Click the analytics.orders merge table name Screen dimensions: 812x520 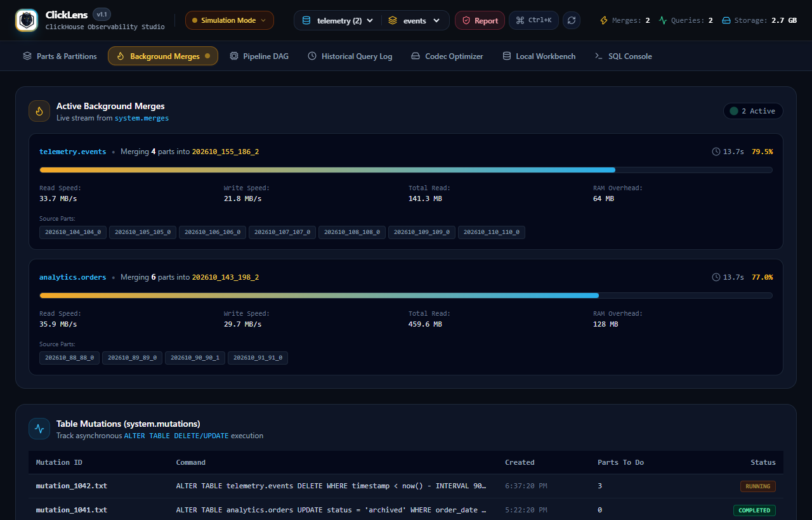pos(73,277)
